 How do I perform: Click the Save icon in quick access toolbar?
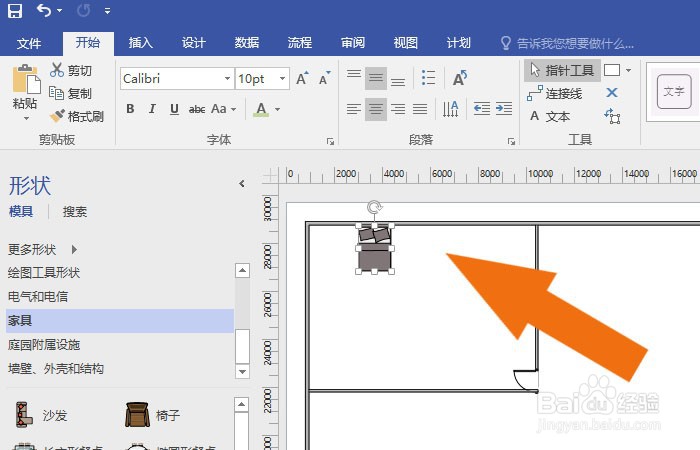point(15,10)
